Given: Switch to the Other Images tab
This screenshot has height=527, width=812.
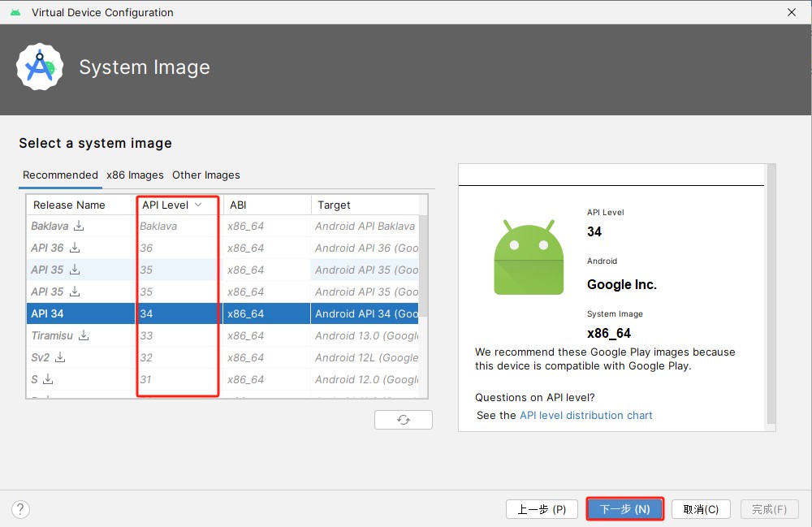Looking at the screenshot, I should [x=206, y=175].
